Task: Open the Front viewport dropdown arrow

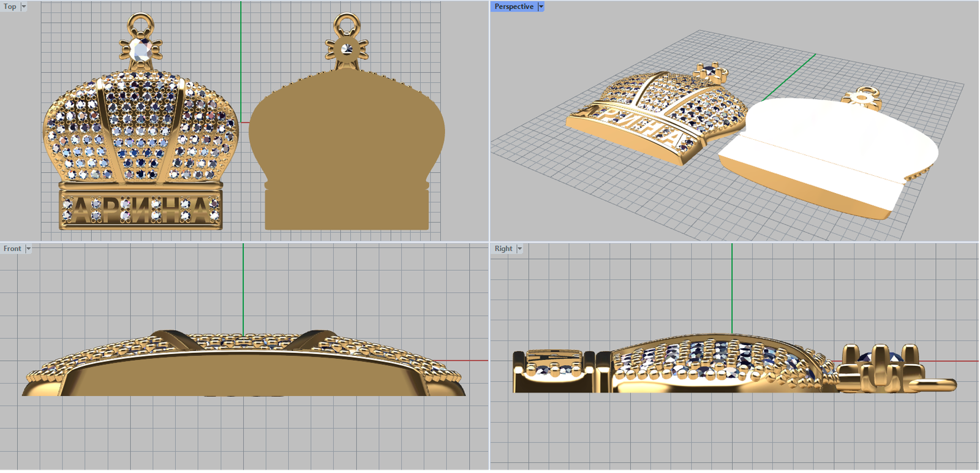Action: [x=28, y=249]
